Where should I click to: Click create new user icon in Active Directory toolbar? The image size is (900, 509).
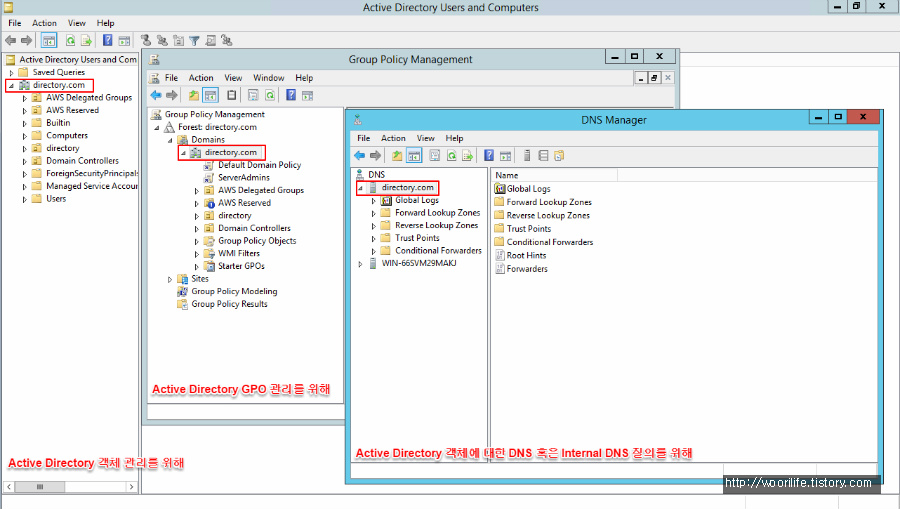click(x=146, y=40)
